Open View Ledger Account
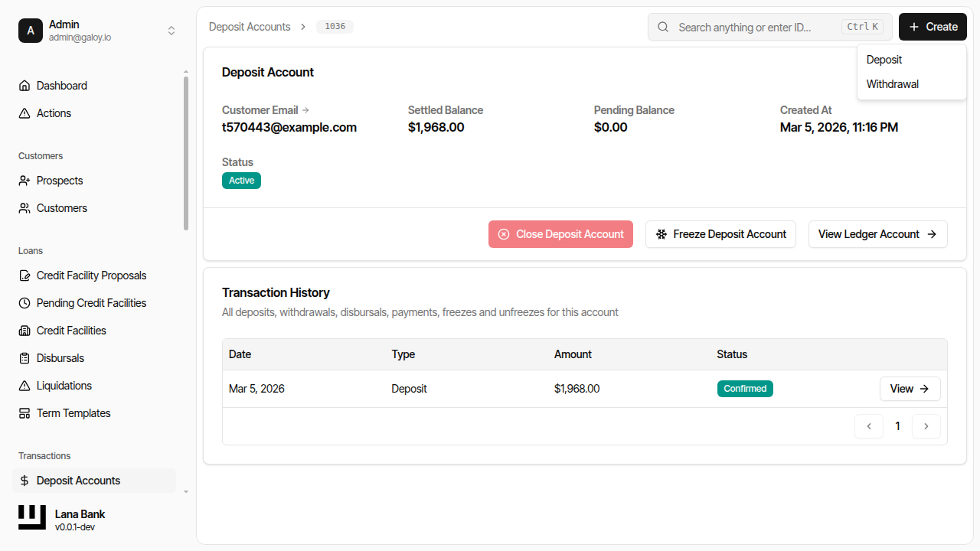The width and height of the screenshot is (980, 551). coord(877,234)
